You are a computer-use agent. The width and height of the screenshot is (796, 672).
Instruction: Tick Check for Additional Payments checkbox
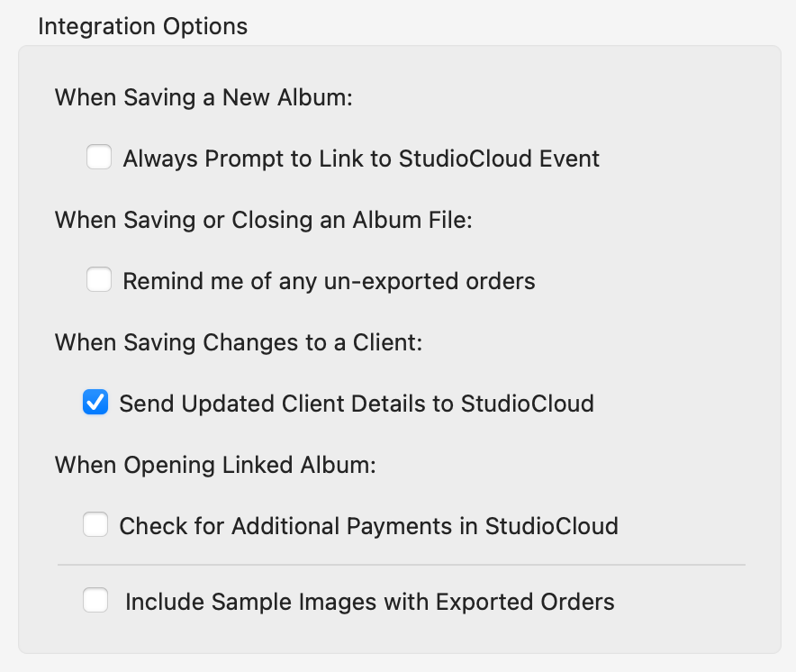[x=95, y=525]
